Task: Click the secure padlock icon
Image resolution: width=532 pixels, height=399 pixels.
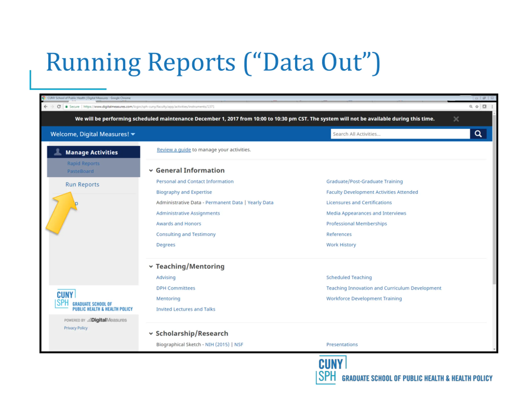Action: (66, 107)
